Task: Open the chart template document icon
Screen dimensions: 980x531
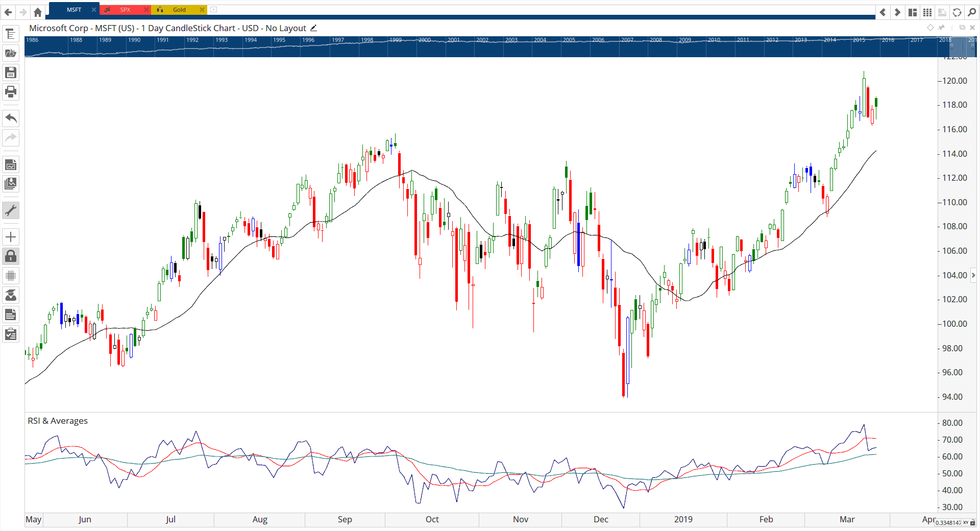Action: tap(11, 164)
